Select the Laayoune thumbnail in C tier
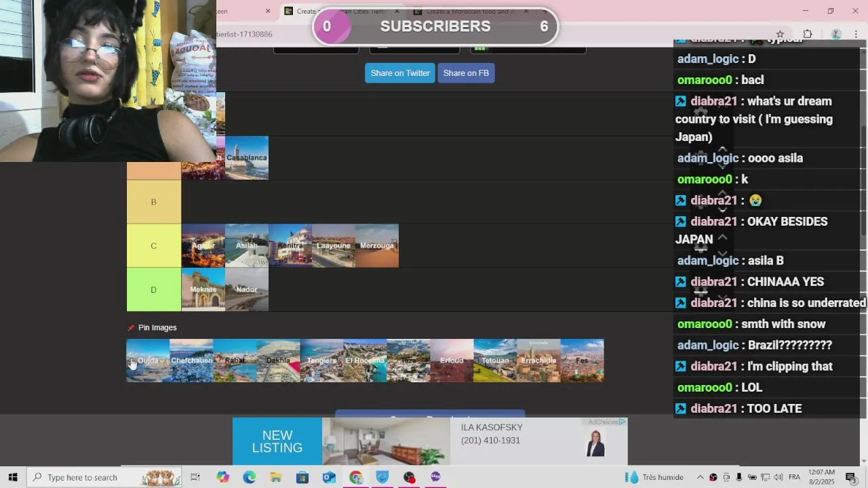 (334, 246)
